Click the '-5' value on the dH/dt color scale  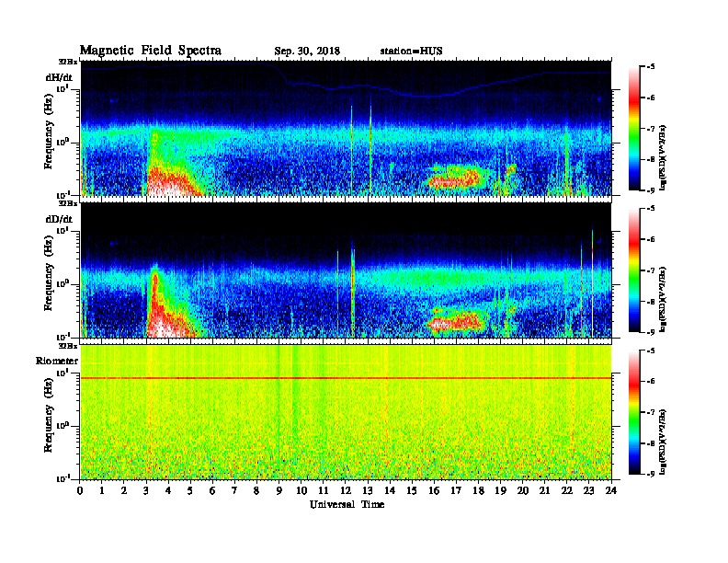(649, 67)
